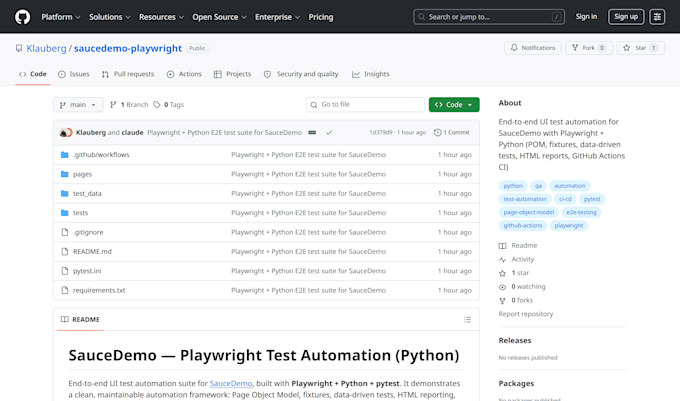Click the automation topic tag

569,186
